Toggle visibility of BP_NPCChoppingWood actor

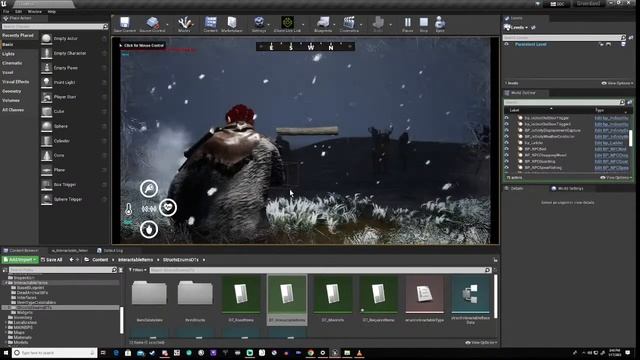tap(507, 155)
